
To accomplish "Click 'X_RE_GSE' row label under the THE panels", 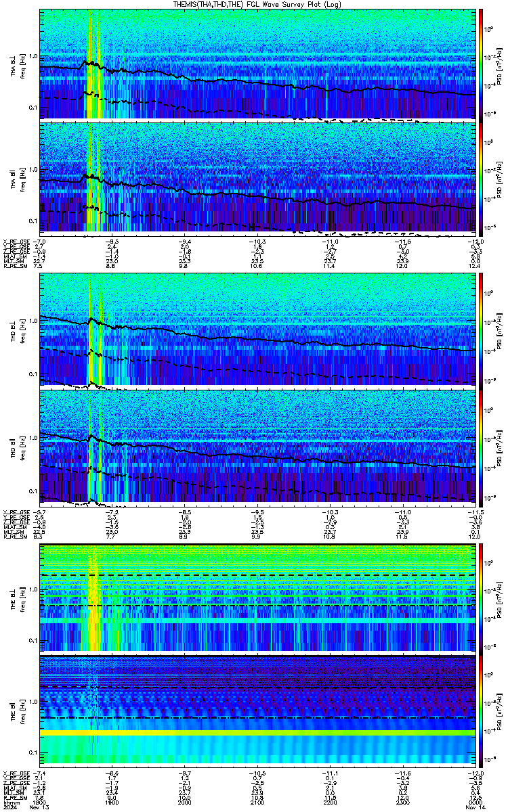I will tap(16, 773).
